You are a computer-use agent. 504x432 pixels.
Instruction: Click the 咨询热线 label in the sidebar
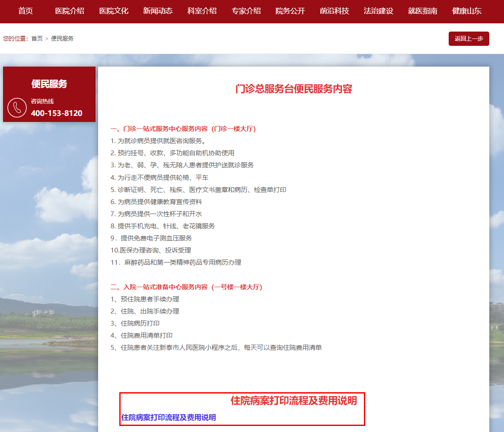click(42, 101)
